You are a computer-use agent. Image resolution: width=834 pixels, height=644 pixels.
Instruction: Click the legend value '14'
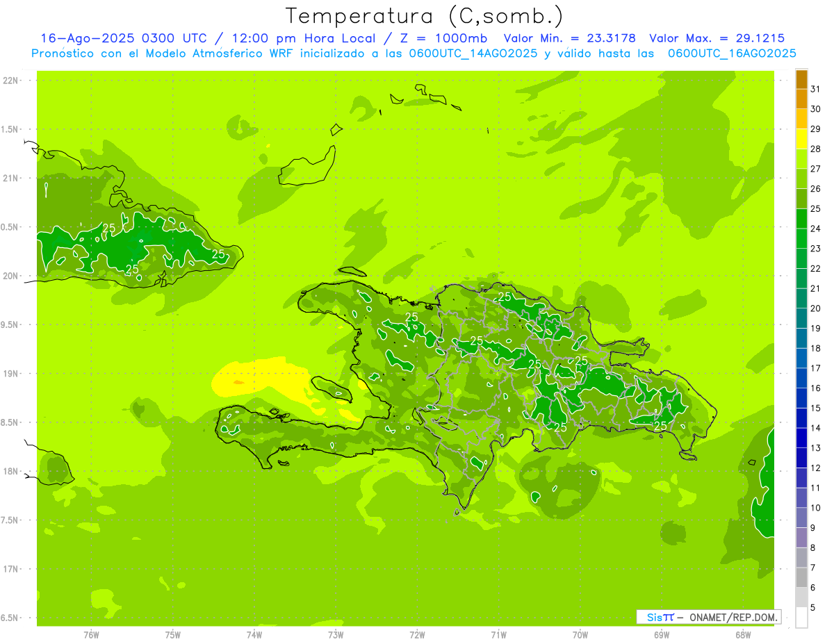point(816,428)
